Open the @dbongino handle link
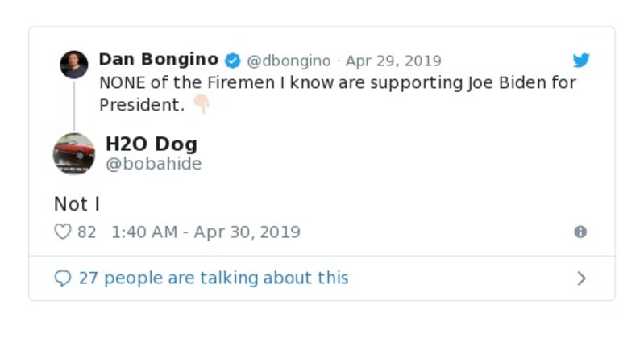Viewport: 644px width, 339px height. pos(288,61)
